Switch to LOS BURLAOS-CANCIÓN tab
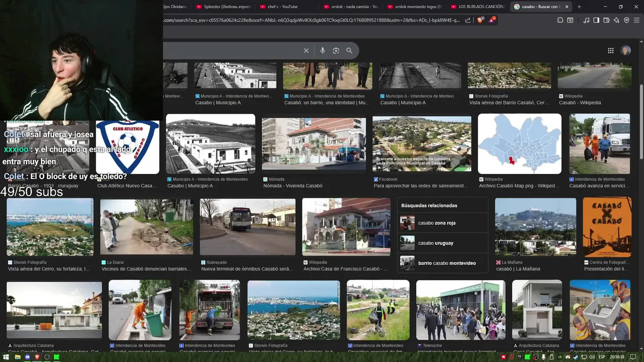Viewport: 644px width, 362px height. coord(478,7)
